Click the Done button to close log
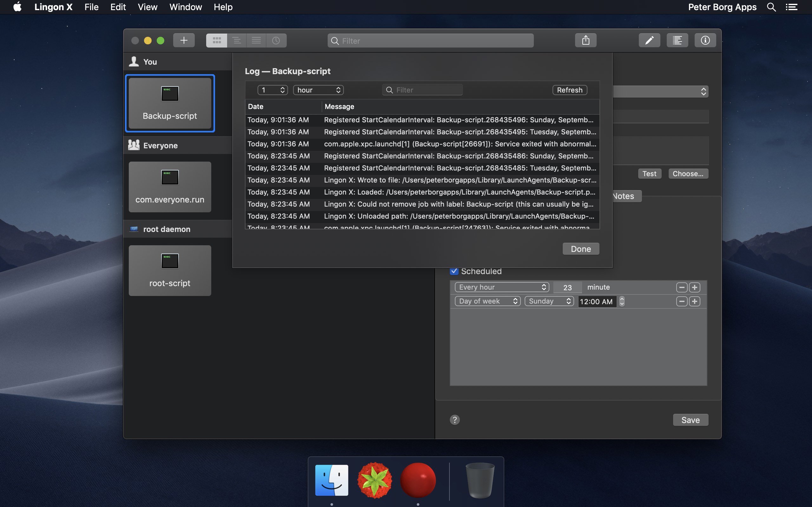 pos(580,249)
